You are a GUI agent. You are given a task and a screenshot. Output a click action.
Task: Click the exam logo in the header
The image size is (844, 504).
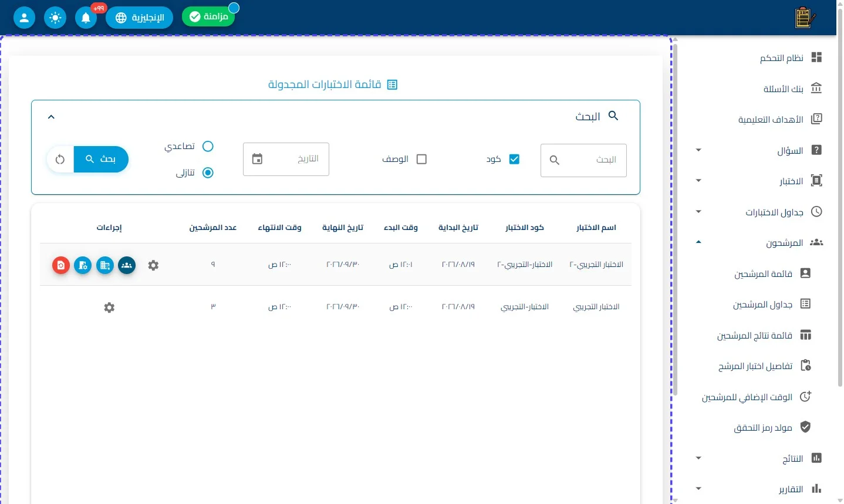pos(805,18)
